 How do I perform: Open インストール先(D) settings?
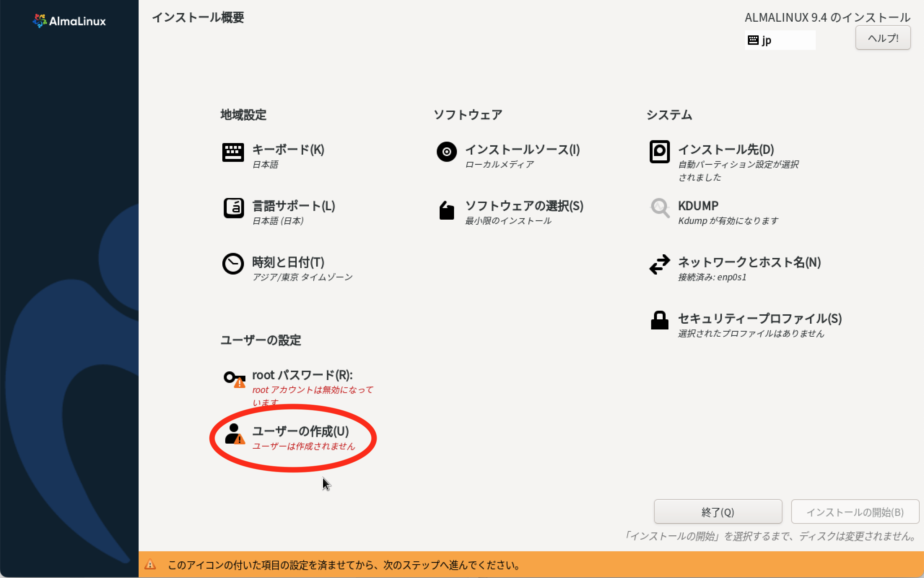[x=726, y=150]
